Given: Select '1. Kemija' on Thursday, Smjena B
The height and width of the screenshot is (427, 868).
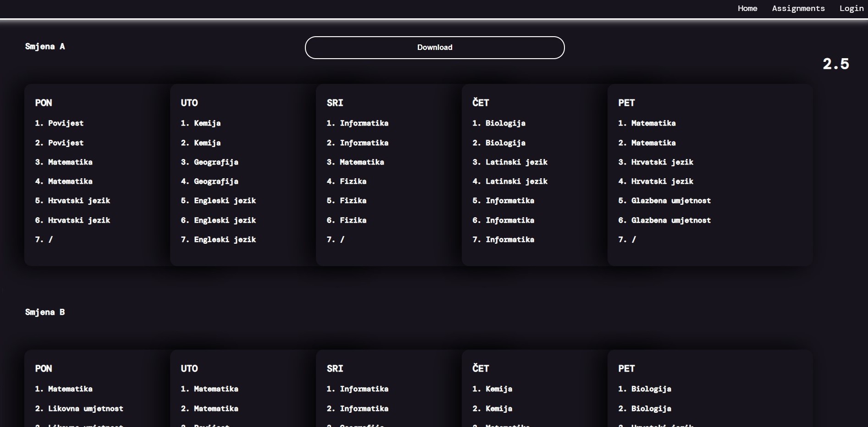Looking at the screenshot, I should coord(492,389).
